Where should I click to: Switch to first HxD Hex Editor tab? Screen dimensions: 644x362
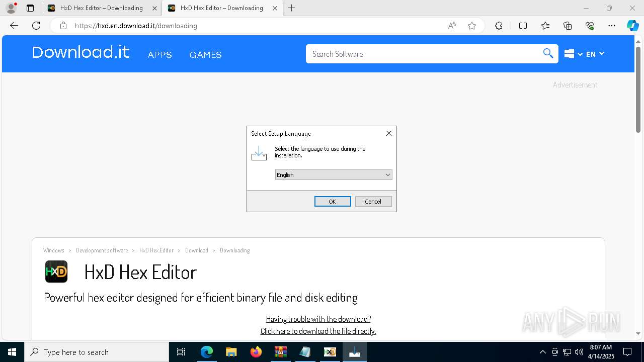click(x=101, y=8)
